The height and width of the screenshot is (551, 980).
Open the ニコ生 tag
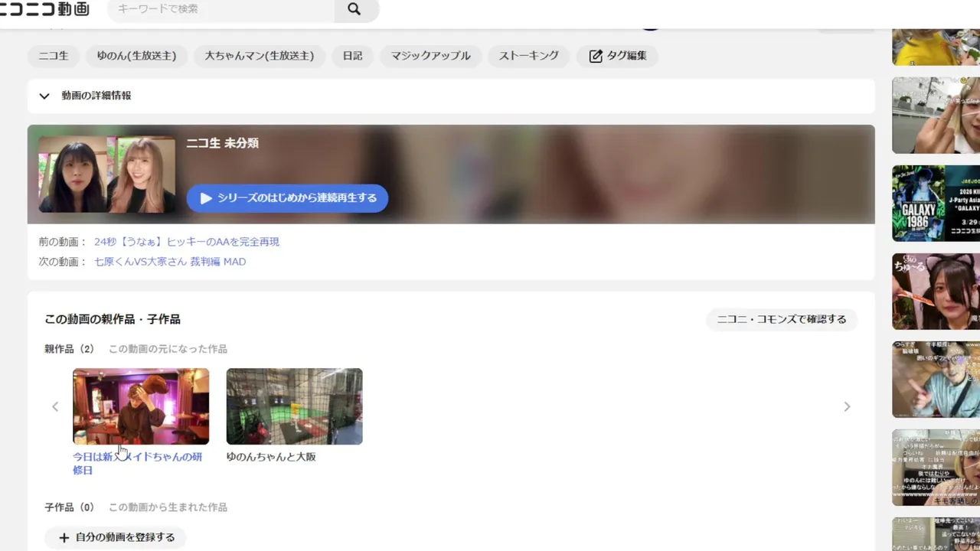pos(54,56)
